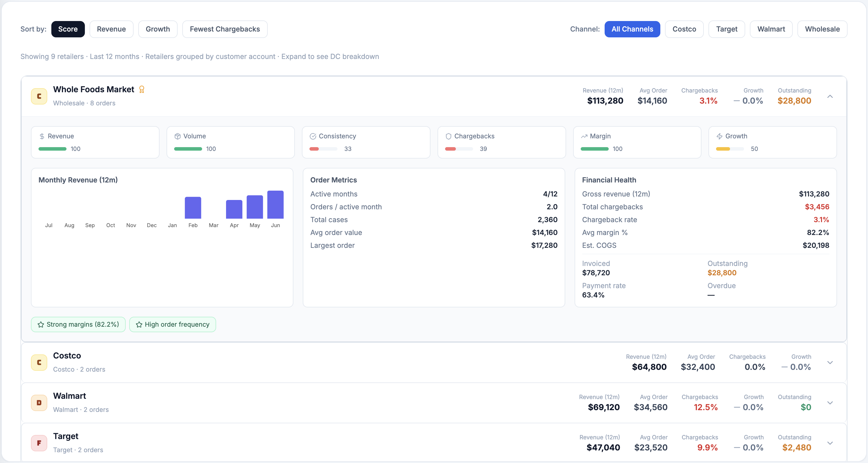Screen dimensions: 868x463
Task: Click the Walmart letter D avatar badge
Action: 39,403
